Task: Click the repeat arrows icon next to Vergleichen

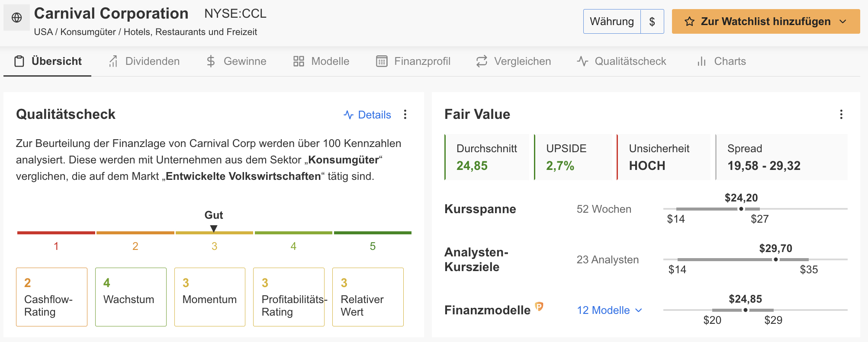Action: pos(482,61)
